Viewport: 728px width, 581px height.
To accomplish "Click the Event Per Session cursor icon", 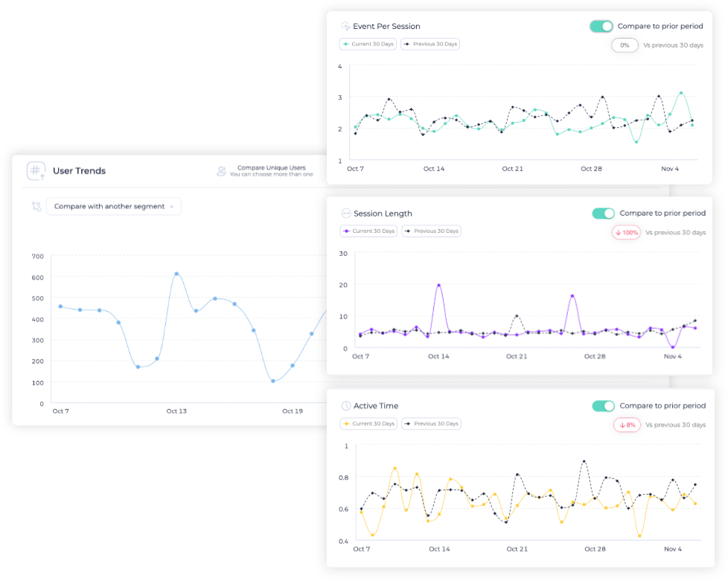I will [345, 26].
